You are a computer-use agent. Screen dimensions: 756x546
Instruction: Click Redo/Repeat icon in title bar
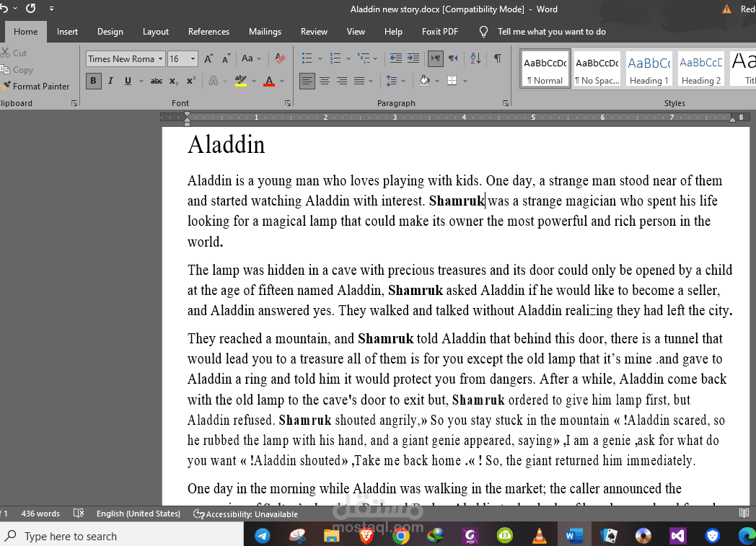pyautogui.click(x=30, y=9)
